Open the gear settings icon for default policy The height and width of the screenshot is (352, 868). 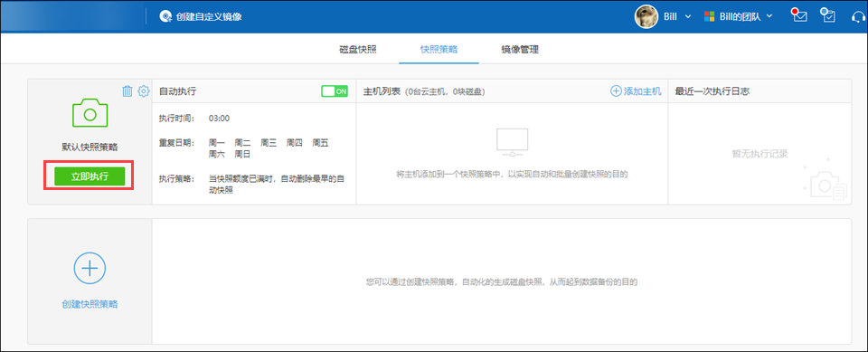[144, 91]
